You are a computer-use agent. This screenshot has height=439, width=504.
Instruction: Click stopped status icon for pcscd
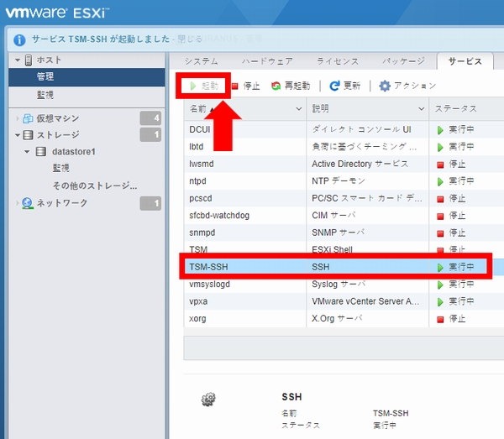440,199
